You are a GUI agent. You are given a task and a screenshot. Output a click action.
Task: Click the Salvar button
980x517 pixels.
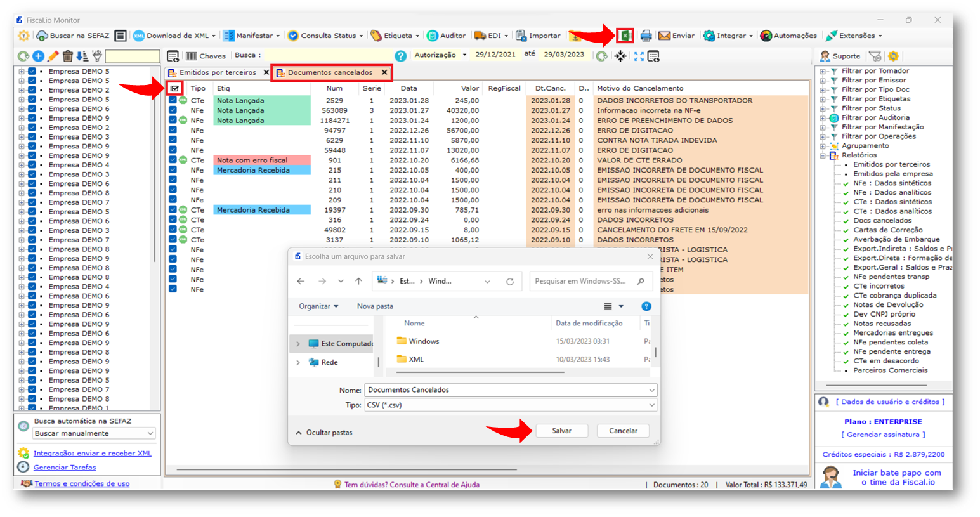tap(561, 431)
